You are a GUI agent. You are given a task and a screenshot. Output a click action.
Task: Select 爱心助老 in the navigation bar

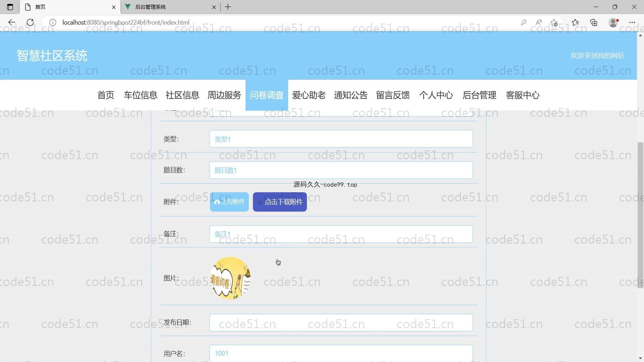pyautogui.click(x=309, y=95)
